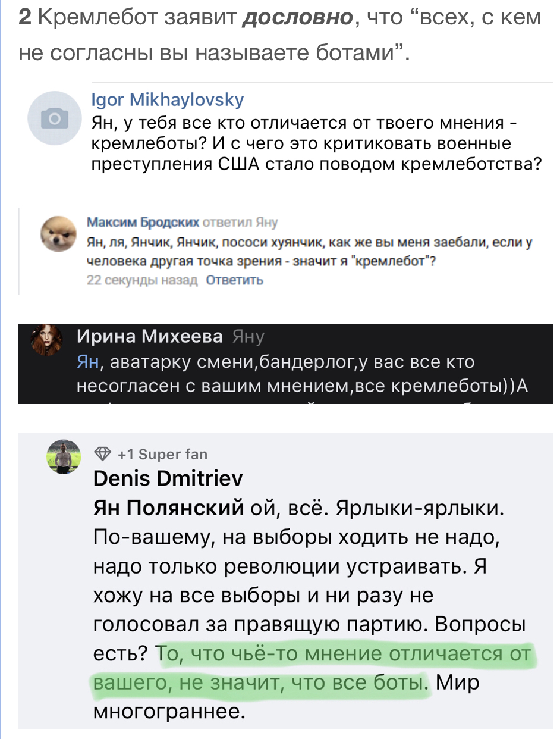
Task: Click the blue "Ян" mention in Ирина's comment
Action: click(x=89, y=361)
